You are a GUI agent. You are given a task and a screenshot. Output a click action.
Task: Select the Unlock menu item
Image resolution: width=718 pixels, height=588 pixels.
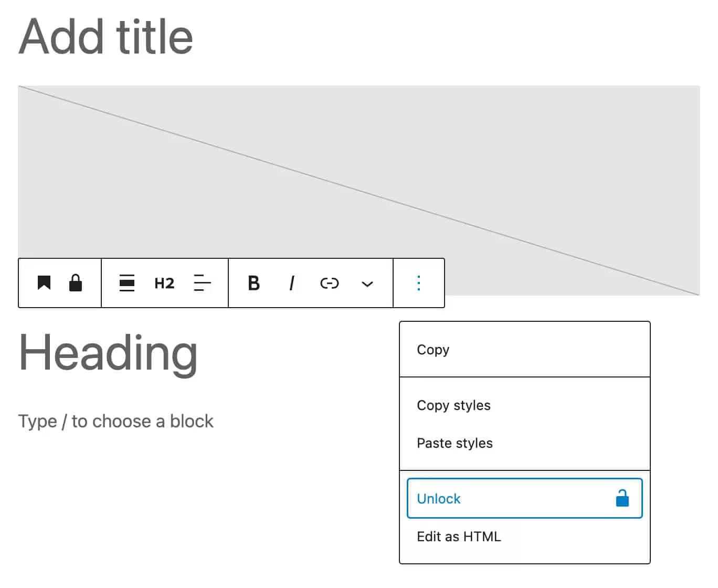click(x=524, y=498)
